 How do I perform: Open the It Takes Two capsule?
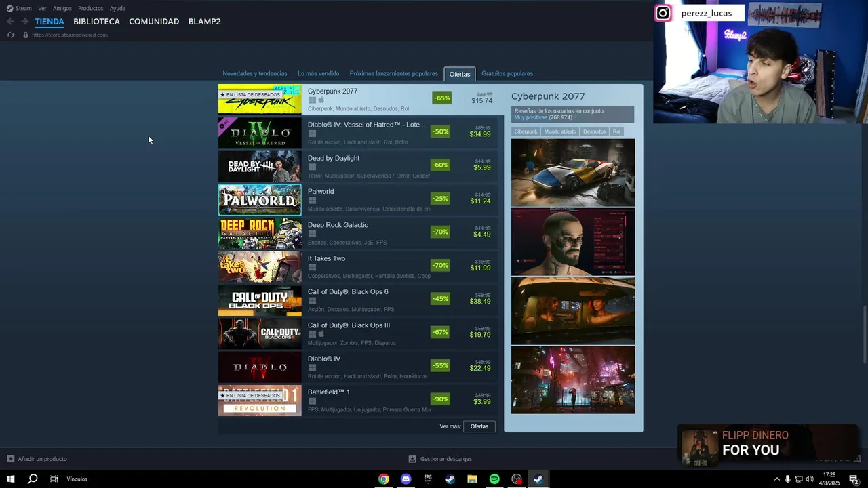tap(260, 266)
